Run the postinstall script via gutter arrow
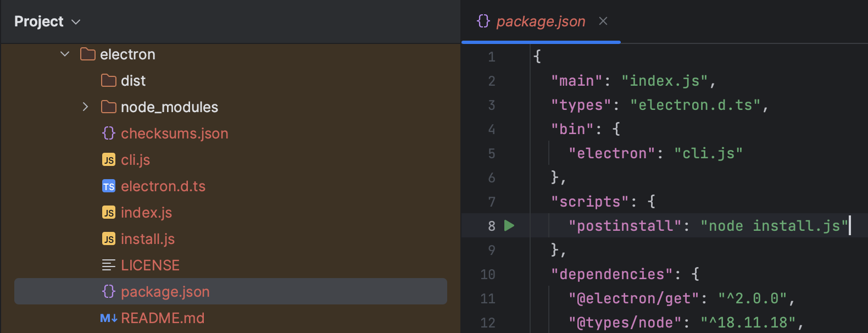Screen dimensions: 868x333 509,225
